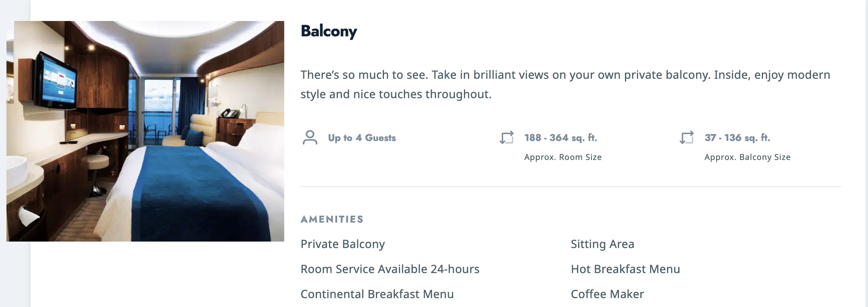
Task: Click the Approx. Room Size label
Action: pyautogui.click(x=563, y=157)
